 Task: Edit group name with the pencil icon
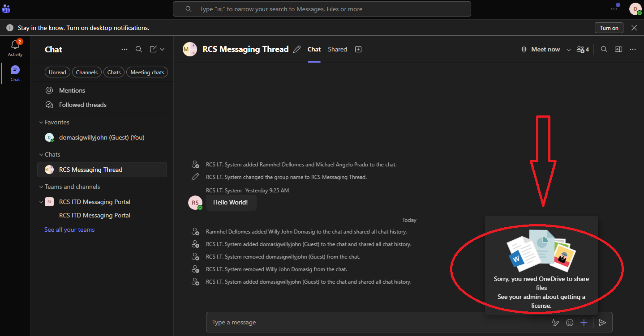pyautogui.click(x=297, y=49)
